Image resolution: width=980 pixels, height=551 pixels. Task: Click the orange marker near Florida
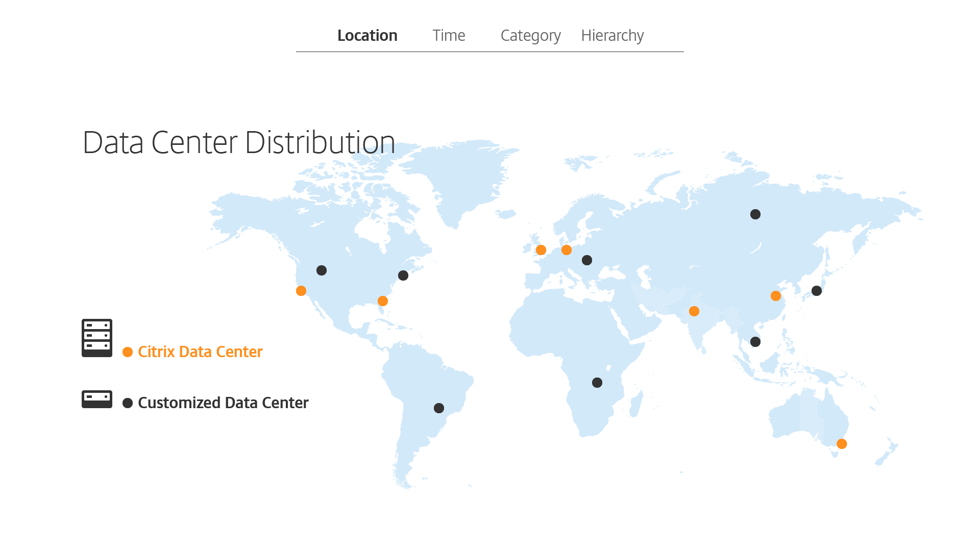[383, 301]
